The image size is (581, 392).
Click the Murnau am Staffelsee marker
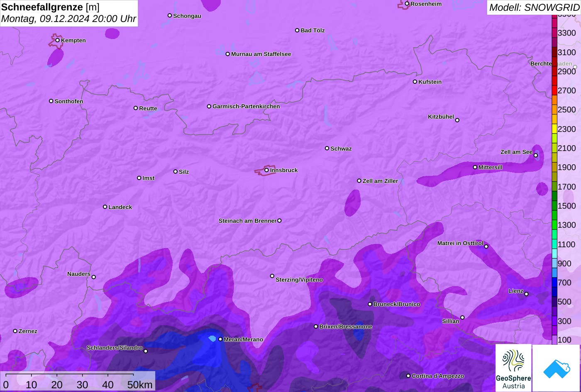point(228,54)
